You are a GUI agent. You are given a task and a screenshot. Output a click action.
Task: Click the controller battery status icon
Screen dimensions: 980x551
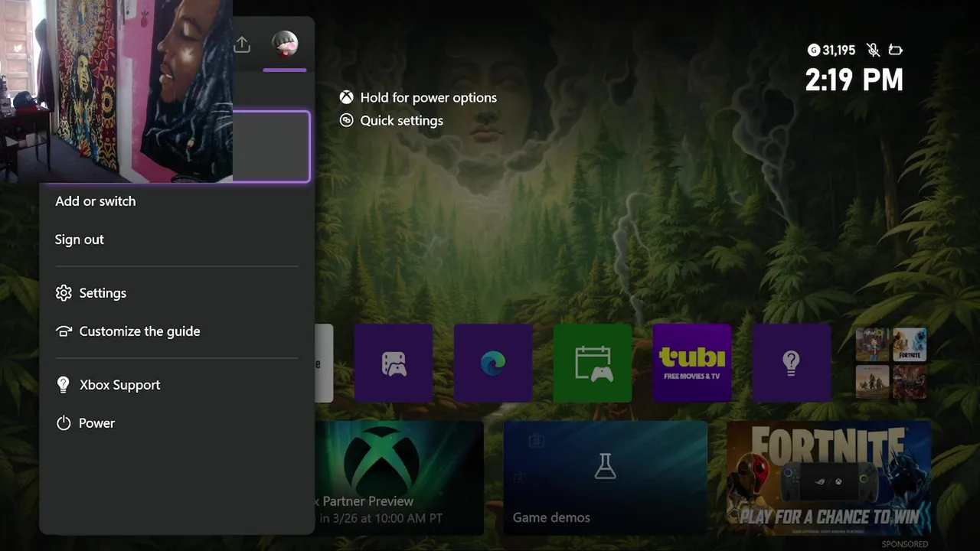click(896, 51)
